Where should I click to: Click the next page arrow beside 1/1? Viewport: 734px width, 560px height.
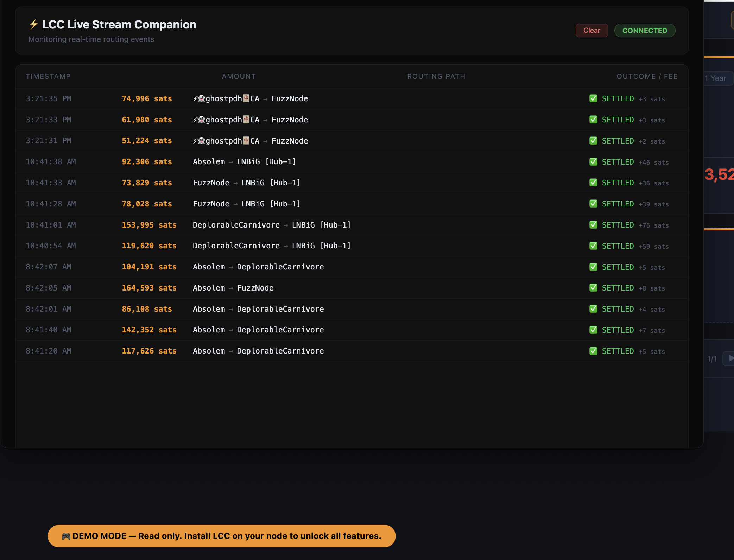tap(728, 358)
